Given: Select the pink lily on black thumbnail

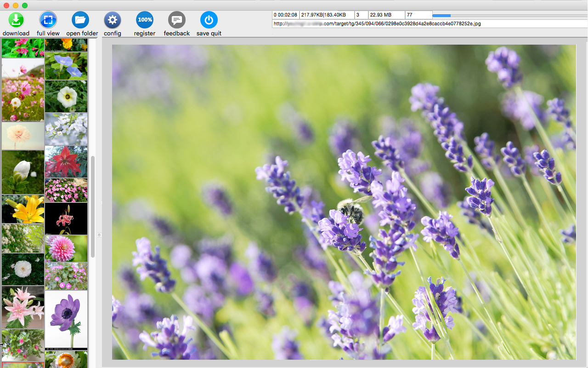Looking at the screenshot, I should 66,218.
